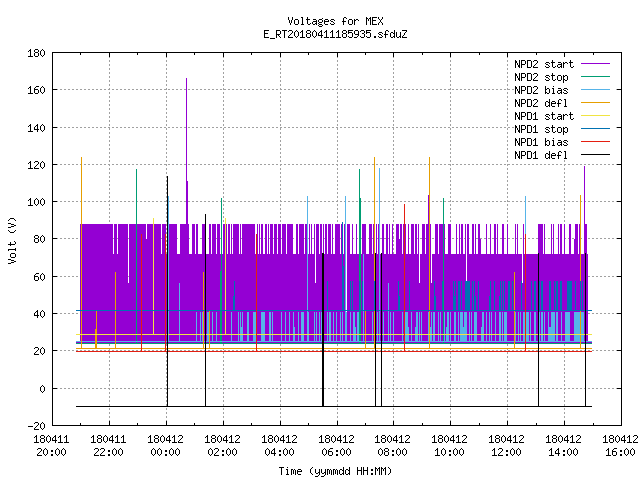The image size is (640, 480).
Task: Click the green NPD2 stop legend line sample
Action: (595, 77)
